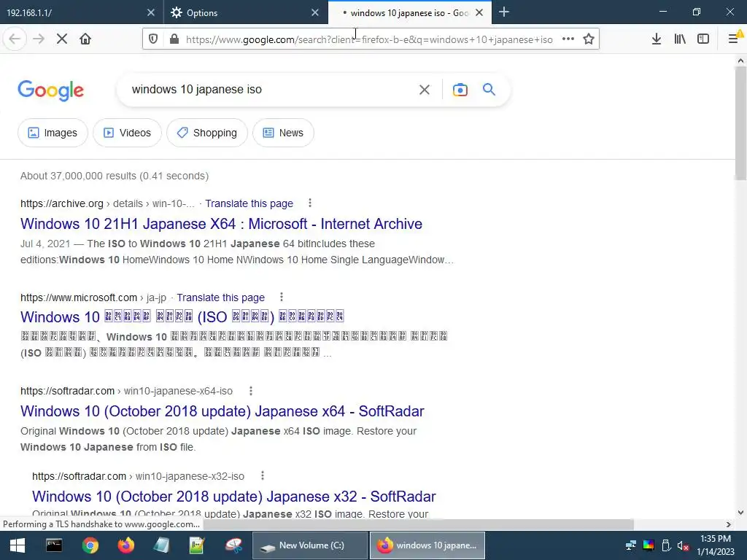This screenshot has height=560, width=747.
Task: Focus the Firefox address bar
Action: [368, 39]
